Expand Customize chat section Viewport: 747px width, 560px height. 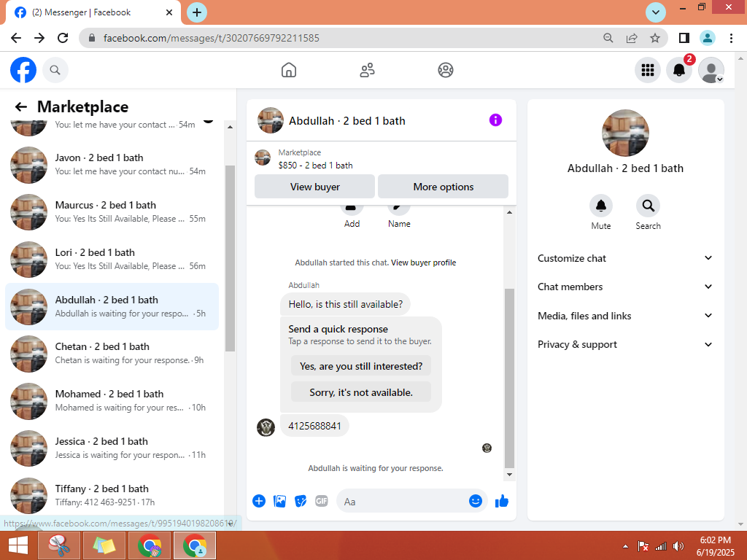(625, 258)
